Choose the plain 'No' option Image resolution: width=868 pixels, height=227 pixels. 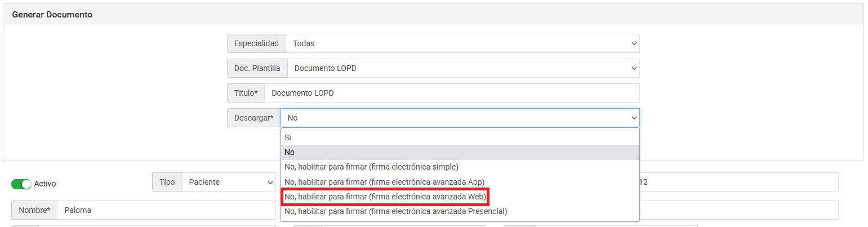[x=460, y=152]
